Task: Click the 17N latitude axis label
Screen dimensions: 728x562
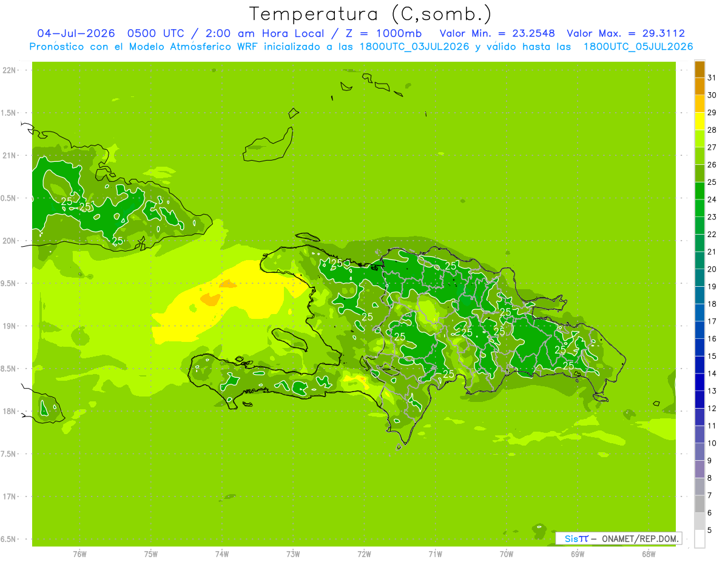Action: 10,497
